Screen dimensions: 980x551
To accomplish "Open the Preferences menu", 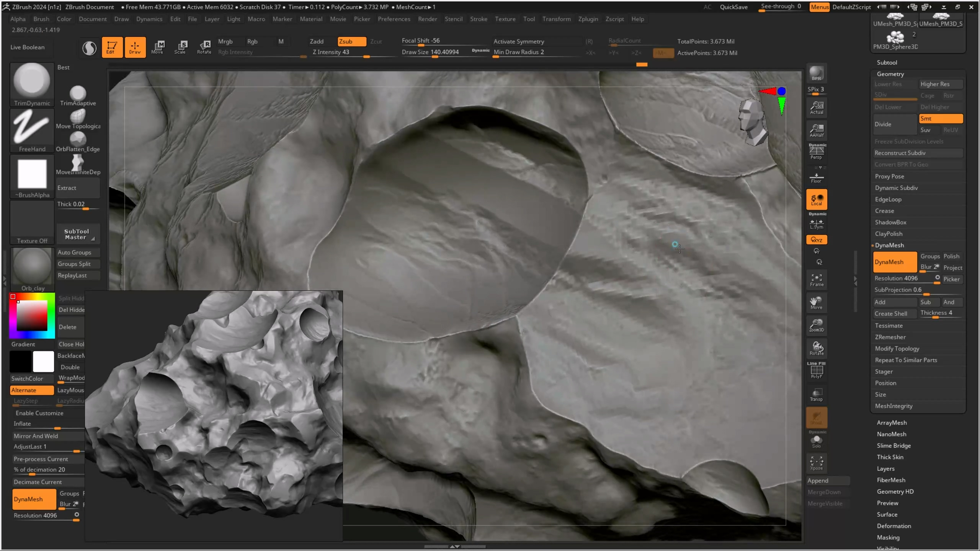I will coord(394,19).
